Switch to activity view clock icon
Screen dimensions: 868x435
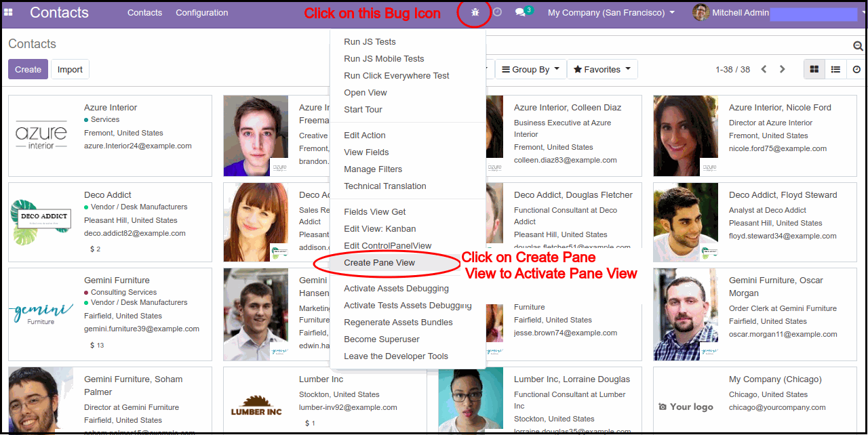pos(856,69)
